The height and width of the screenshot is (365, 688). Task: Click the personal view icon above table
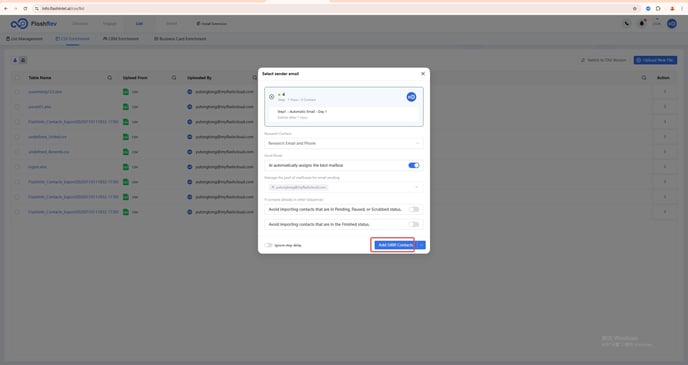coord(15,60)
